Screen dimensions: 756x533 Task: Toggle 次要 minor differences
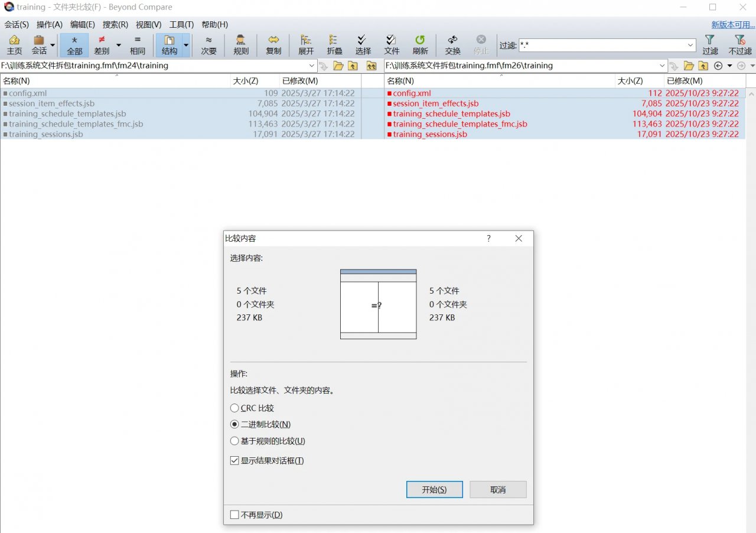(208, 45)
